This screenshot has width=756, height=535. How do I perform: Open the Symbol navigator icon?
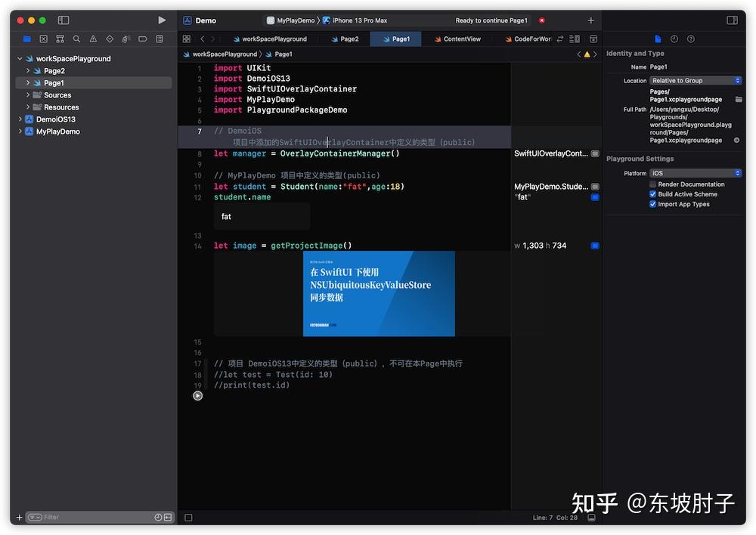(60, 39)
